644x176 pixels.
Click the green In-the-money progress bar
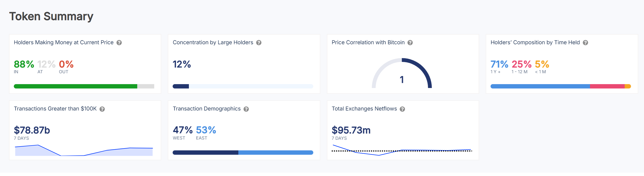coord(75,86)
